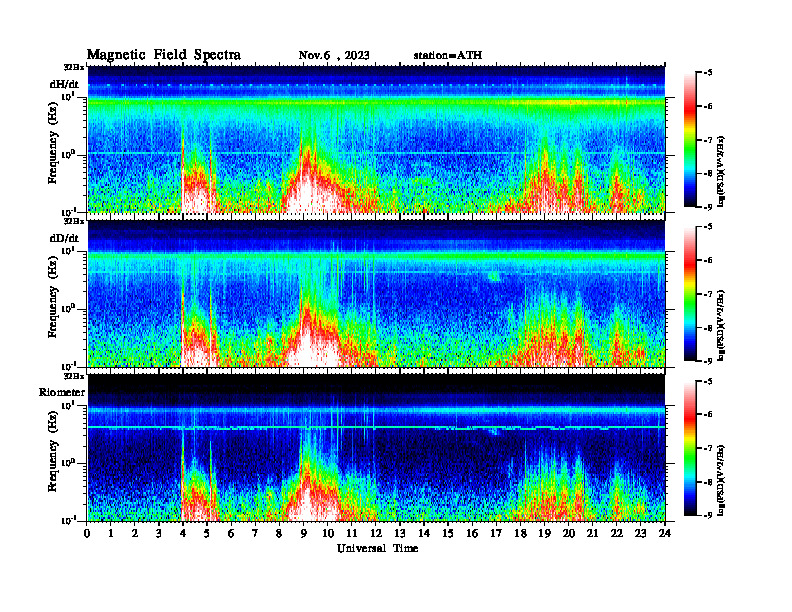Click hour "4" on the time axis
The image size is (792, 612).
coord(183,534)
